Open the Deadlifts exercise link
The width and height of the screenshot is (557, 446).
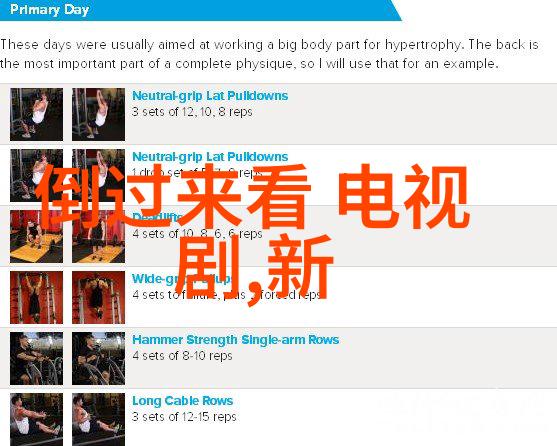[x=157, y=217]
